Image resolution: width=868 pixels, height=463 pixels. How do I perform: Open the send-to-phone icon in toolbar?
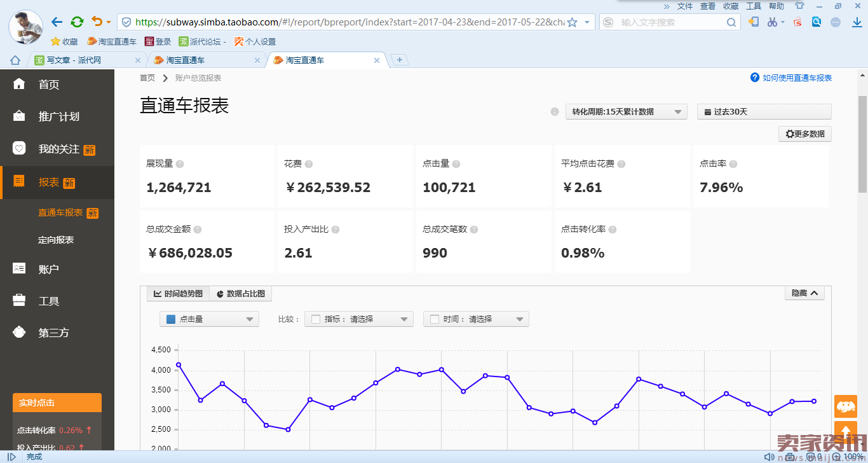(754, 22)
